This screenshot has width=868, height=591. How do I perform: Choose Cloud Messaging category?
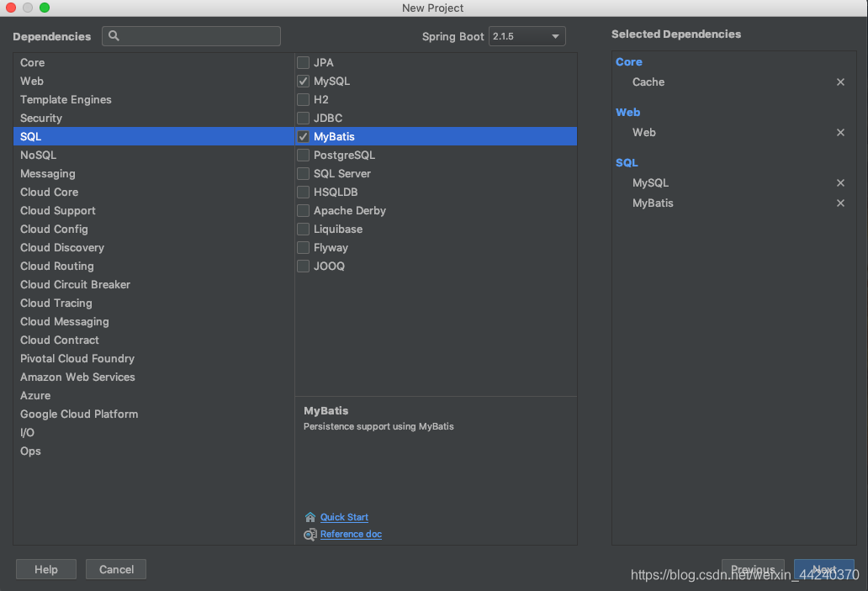coord(154,321)
